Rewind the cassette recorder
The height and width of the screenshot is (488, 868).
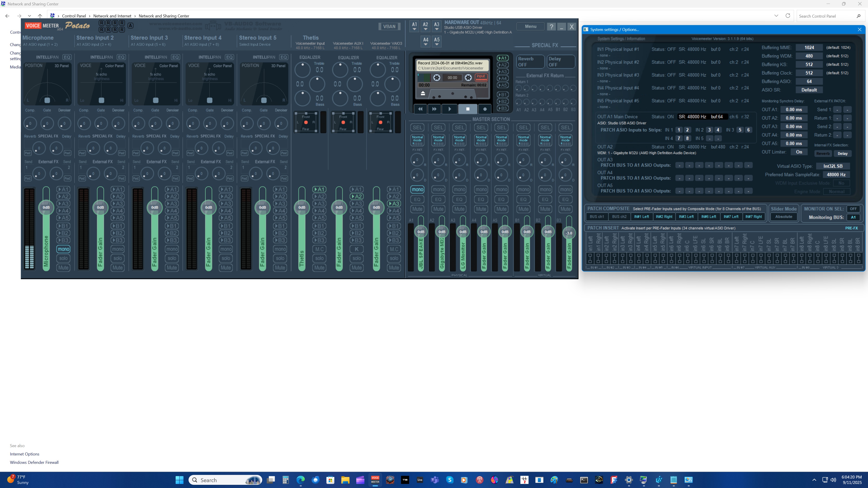(x=420, y=109)
